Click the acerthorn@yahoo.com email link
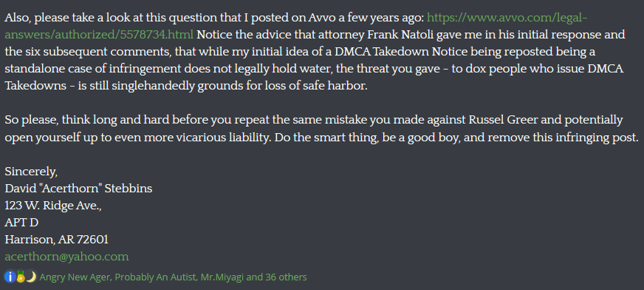The height and width of the screenshot is (290, 644). [66, 257]
